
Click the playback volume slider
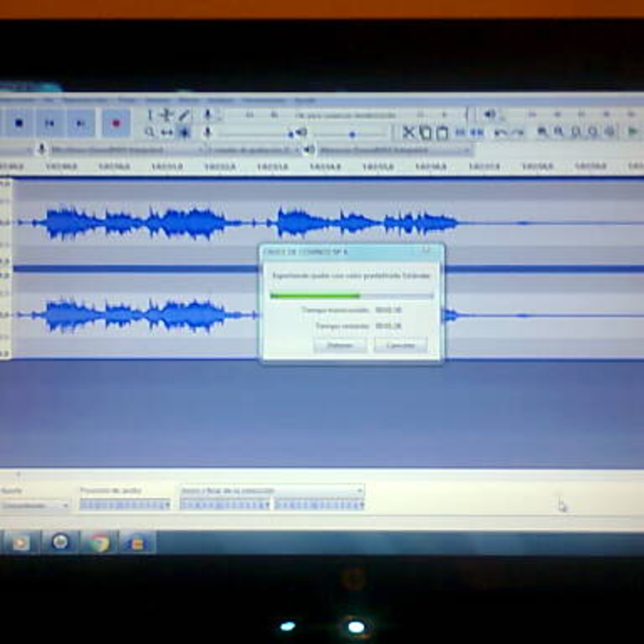pyautogui.click(x=351, y=134)
